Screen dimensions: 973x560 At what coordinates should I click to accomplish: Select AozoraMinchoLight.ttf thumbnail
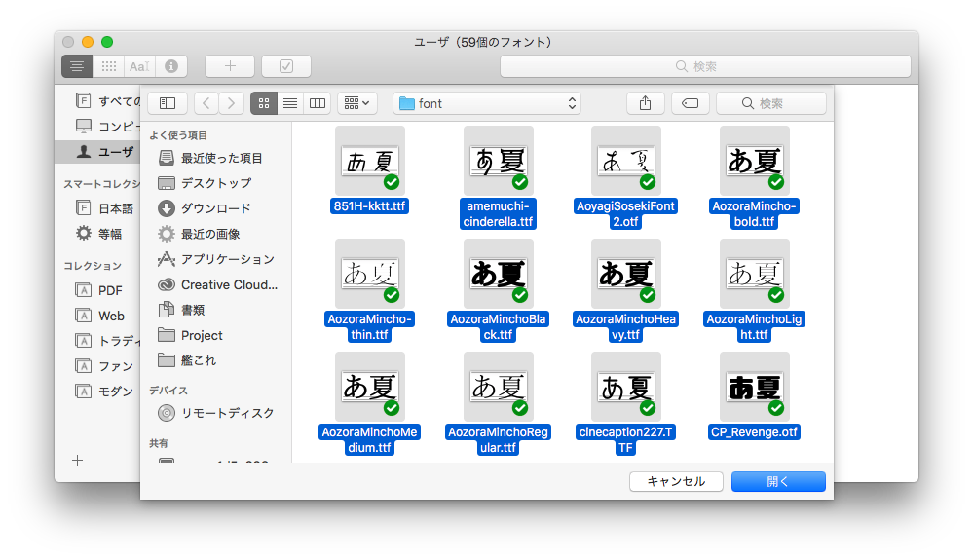click(755, 274)
